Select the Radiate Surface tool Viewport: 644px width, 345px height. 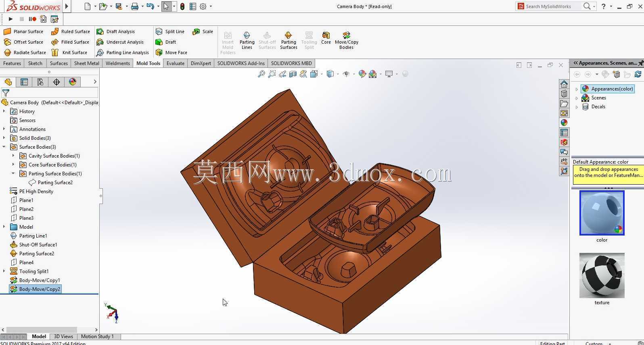pos(25,53)
